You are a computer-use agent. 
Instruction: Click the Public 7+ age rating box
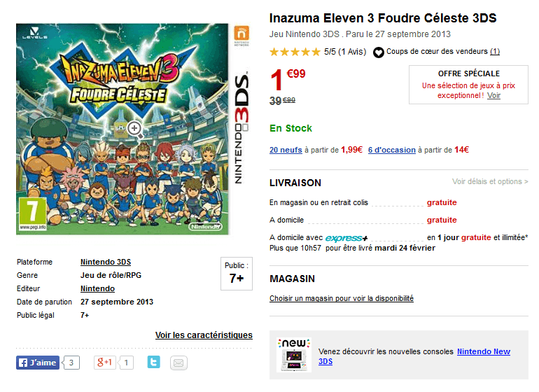click(x=236, y=273)
